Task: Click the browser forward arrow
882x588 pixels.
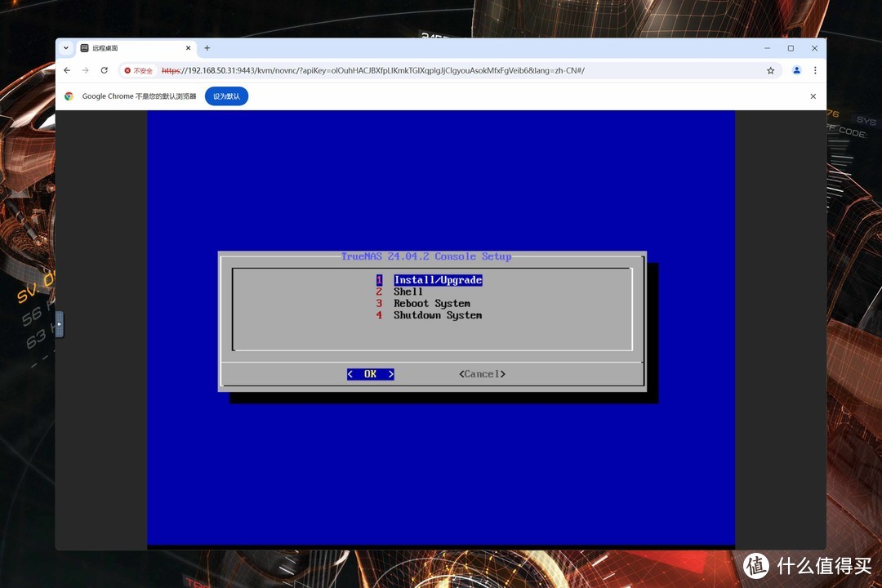Action: (86, 70)
